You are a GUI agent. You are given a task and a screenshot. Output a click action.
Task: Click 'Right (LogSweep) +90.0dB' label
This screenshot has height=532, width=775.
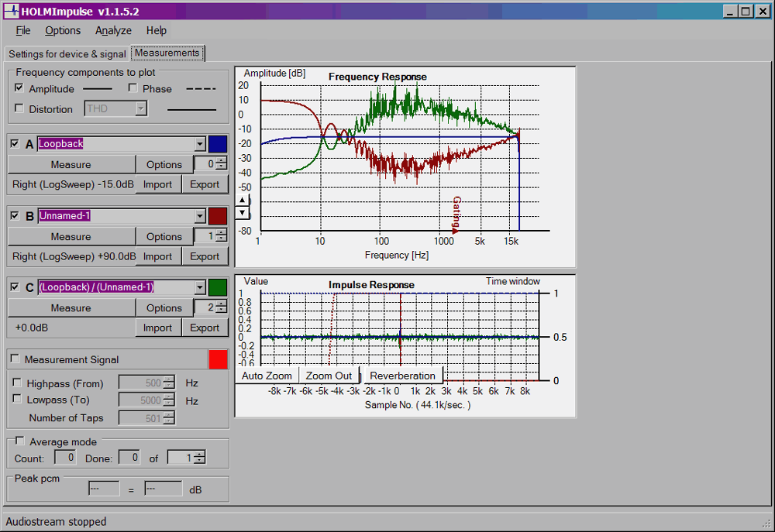click(x=74, y=256)
